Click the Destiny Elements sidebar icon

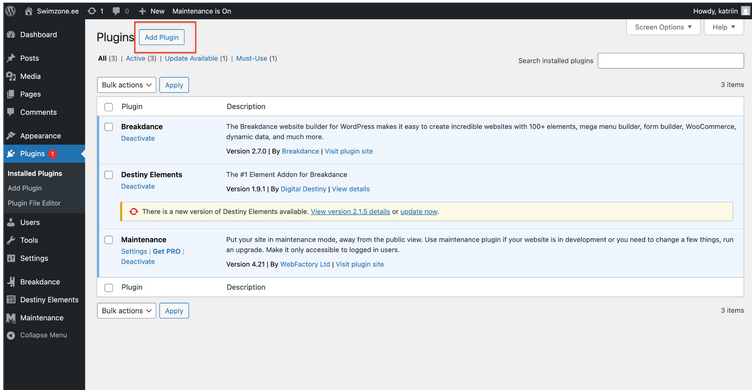(x=11, y=300)
